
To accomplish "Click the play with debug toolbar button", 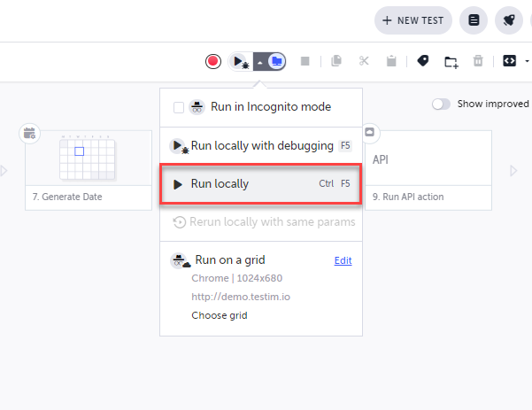I will [241, 62].
